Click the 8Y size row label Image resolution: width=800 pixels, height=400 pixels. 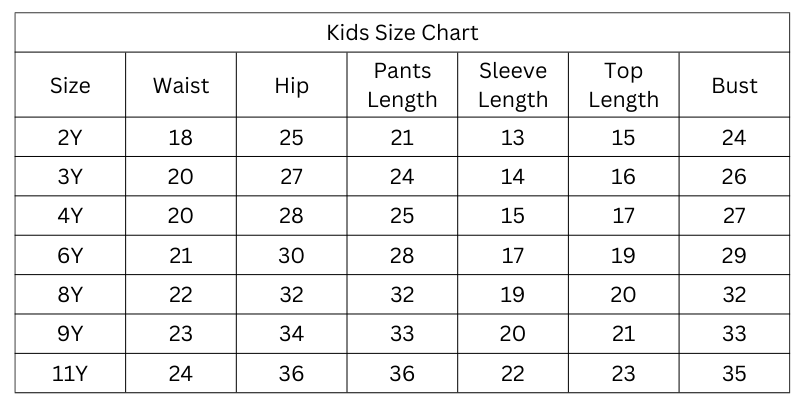(x=70, y=295)
